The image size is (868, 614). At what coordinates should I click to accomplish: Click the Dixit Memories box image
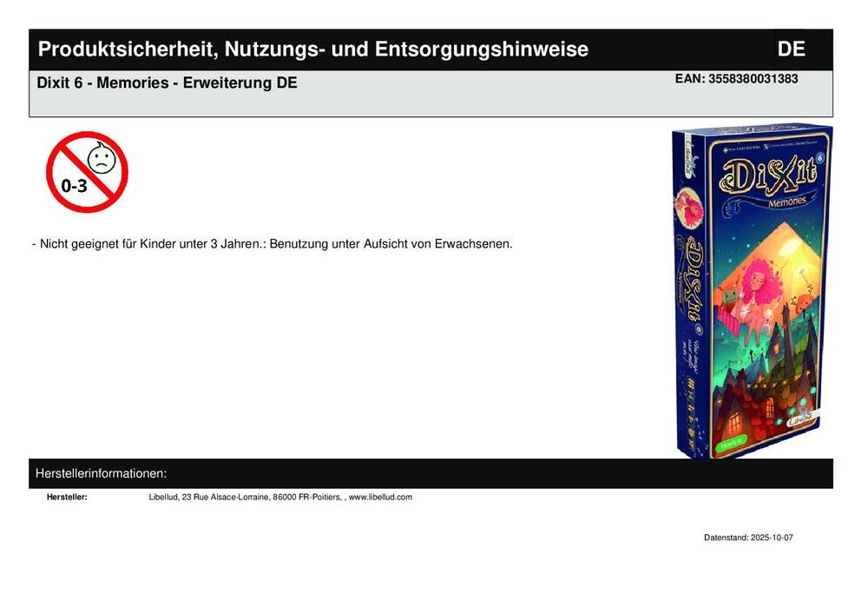(x=753, y=291)
